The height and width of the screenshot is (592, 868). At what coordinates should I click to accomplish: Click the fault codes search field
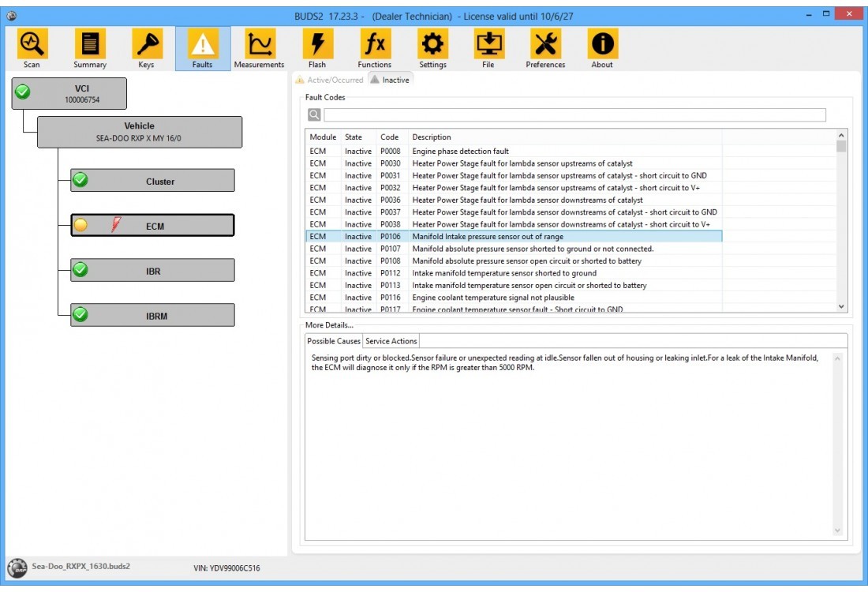[574, 115]
